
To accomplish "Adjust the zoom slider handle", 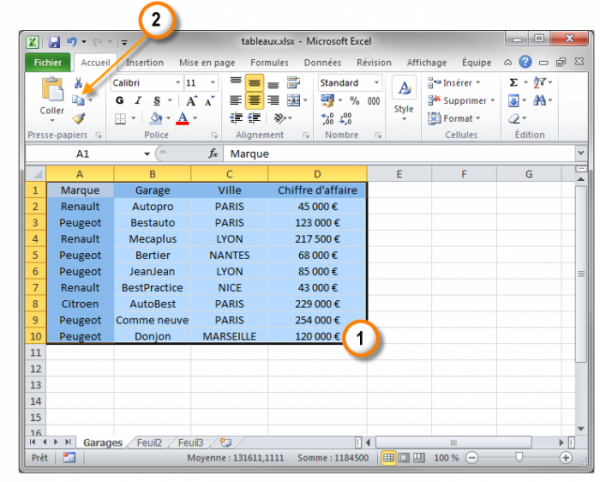I will [519, 457].
